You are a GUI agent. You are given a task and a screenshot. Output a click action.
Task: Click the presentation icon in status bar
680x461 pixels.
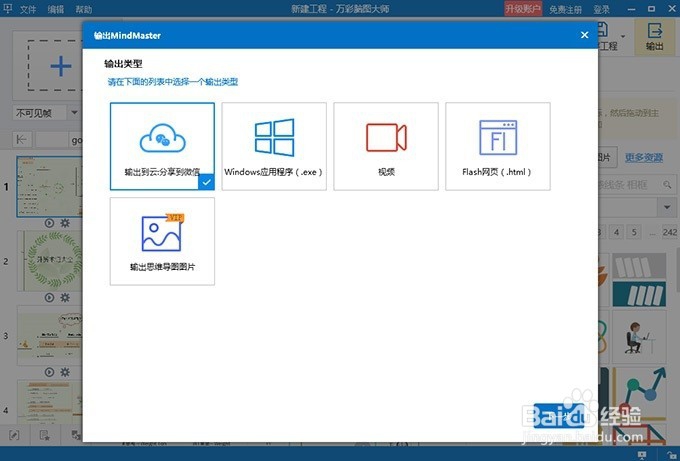[x=642, y=454]
